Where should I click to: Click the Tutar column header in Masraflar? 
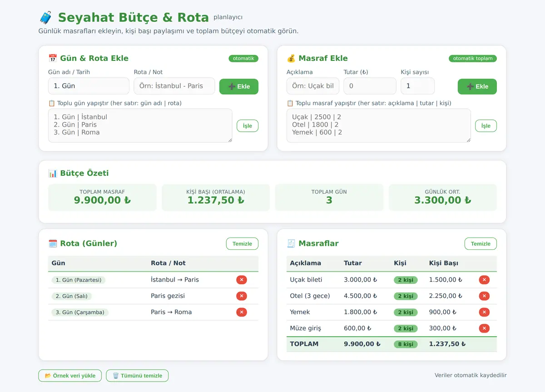pos(353,263)
